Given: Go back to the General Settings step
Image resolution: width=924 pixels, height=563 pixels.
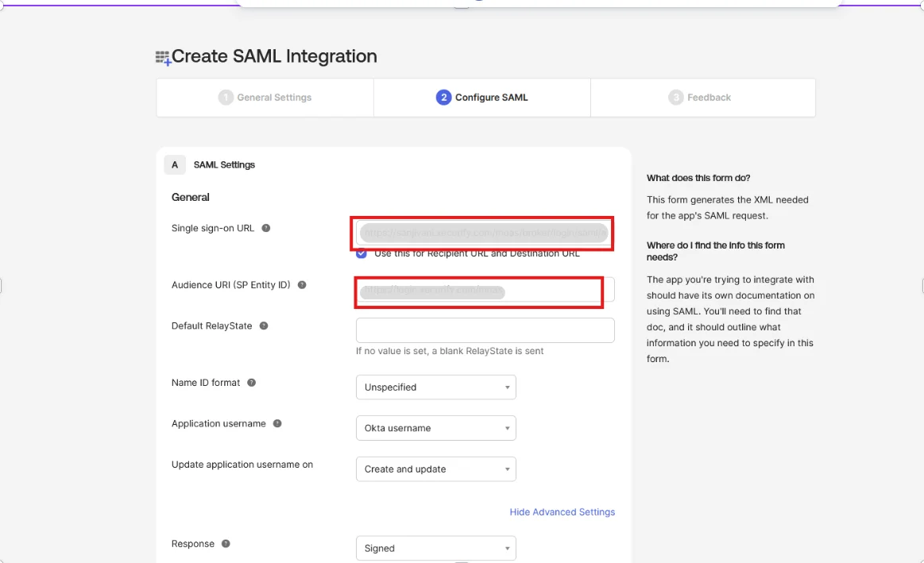Looking at the screenshot, I should pyautogui.click(x=264, y=97).
